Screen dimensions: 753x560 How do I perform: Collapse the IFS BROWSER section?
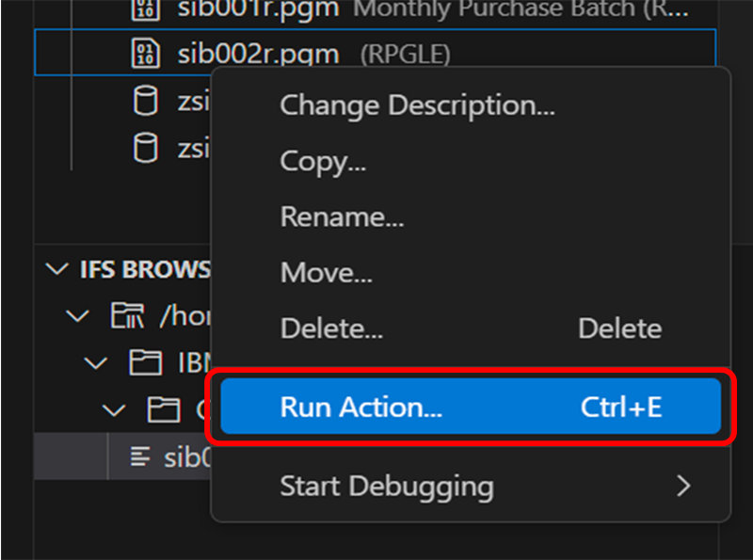(x=55, y=270)
